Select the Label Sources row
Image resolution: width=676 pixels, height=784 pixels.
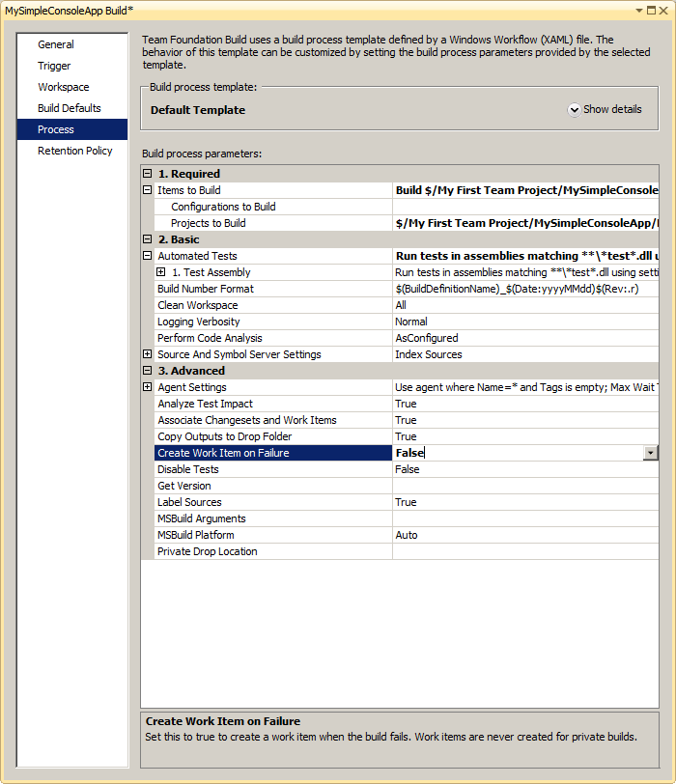[273, 502]
